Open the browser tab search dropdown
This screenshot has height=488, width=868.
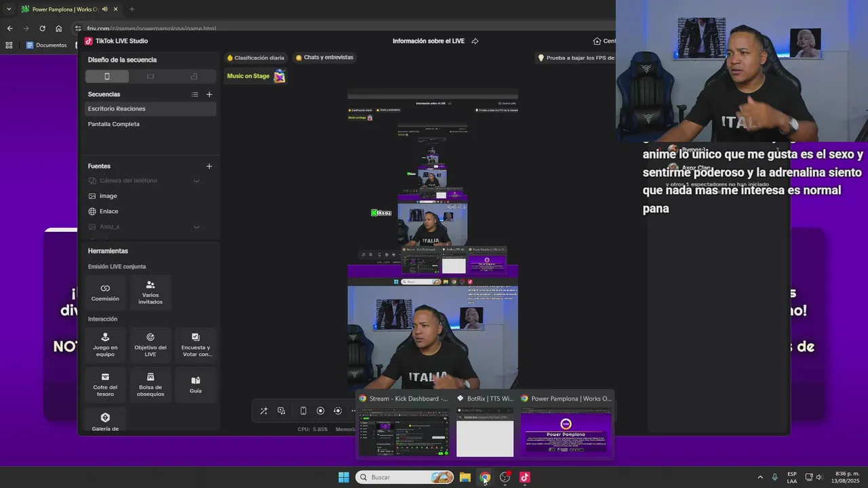click(9, 9)
